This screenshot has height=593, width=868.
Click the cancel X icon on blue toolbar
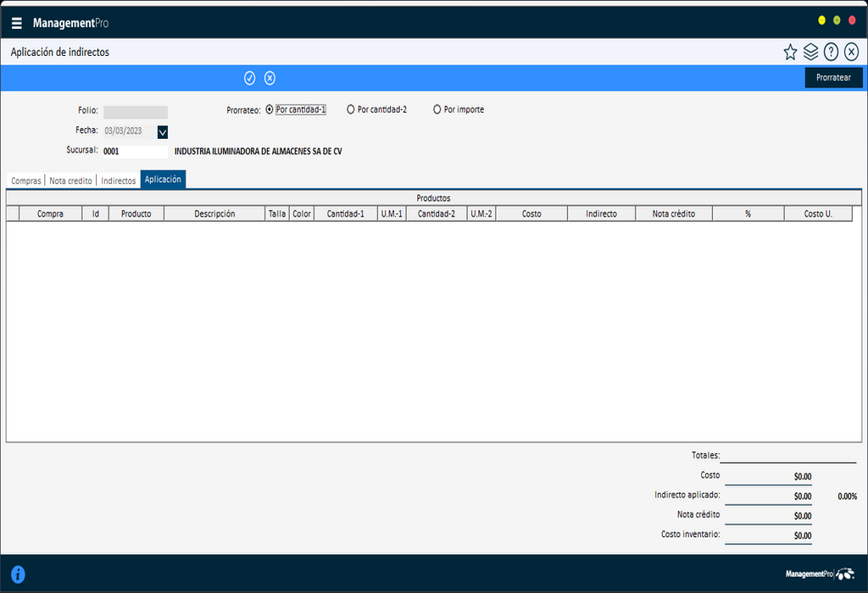(x=270, y=78)
